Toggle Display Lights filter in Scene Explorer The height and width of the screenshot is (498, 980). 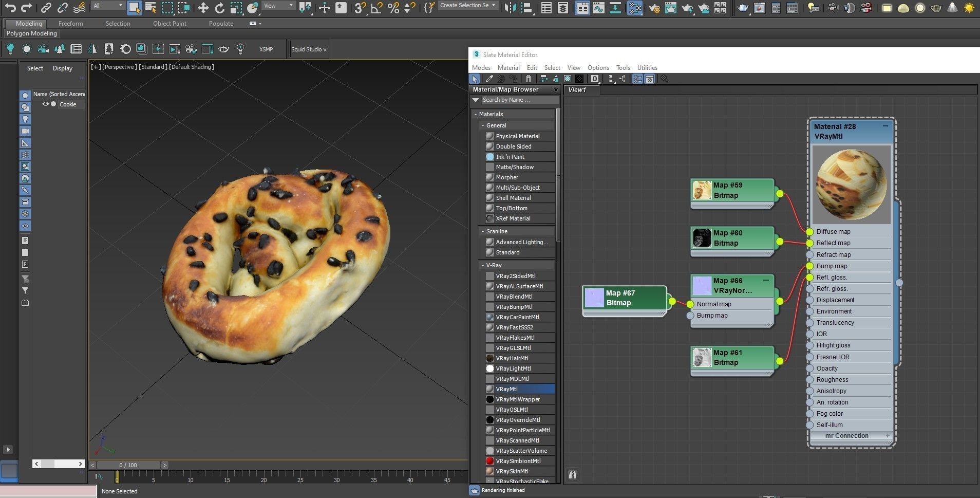25,119
